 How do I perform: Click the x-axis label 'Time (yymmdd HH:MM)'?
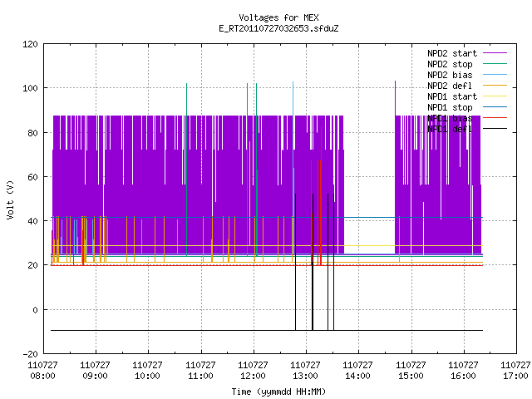[x=278, y=392]
